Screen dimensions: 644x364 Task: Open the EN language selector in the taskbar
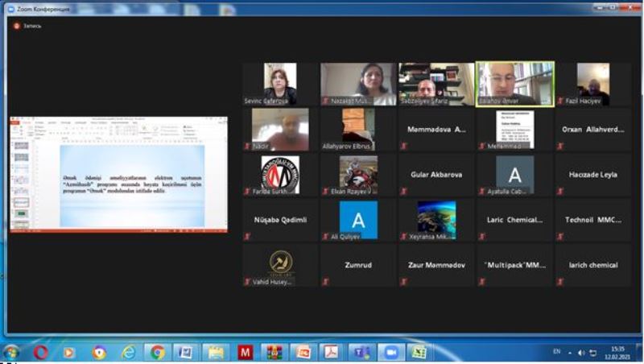(556, 352)
